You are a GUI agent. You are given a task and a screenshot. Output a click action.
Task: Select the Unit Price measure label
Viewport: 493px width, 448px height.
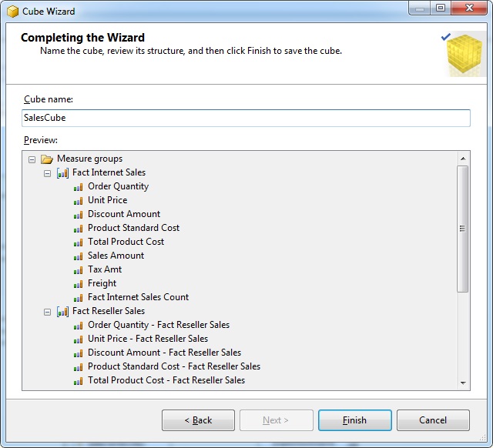(108, 200)
